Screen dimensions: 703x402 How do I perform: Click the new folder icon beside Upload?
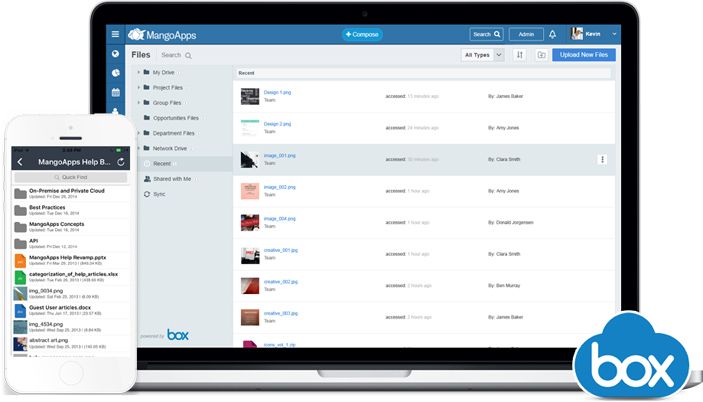click(x=542, y=55)
